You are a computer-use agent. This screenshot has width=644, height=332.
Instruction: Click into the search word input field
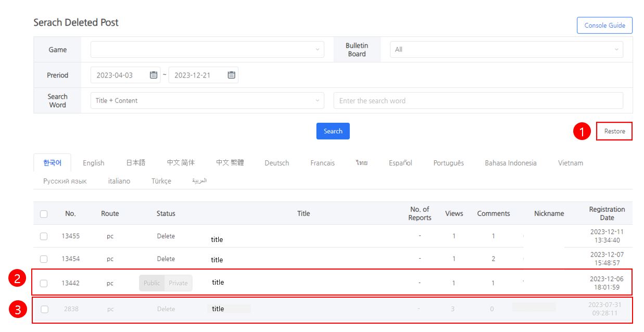(478, 100)
